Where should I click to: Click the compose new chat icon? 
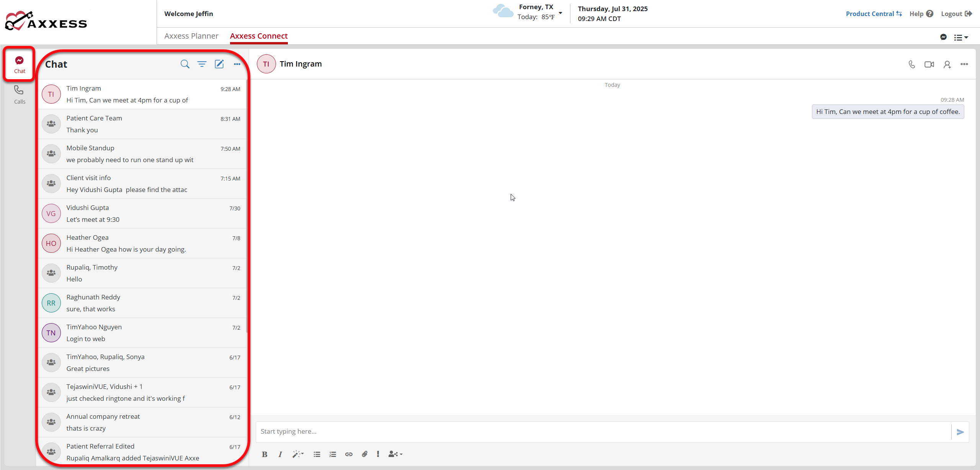tap(219, 64)
